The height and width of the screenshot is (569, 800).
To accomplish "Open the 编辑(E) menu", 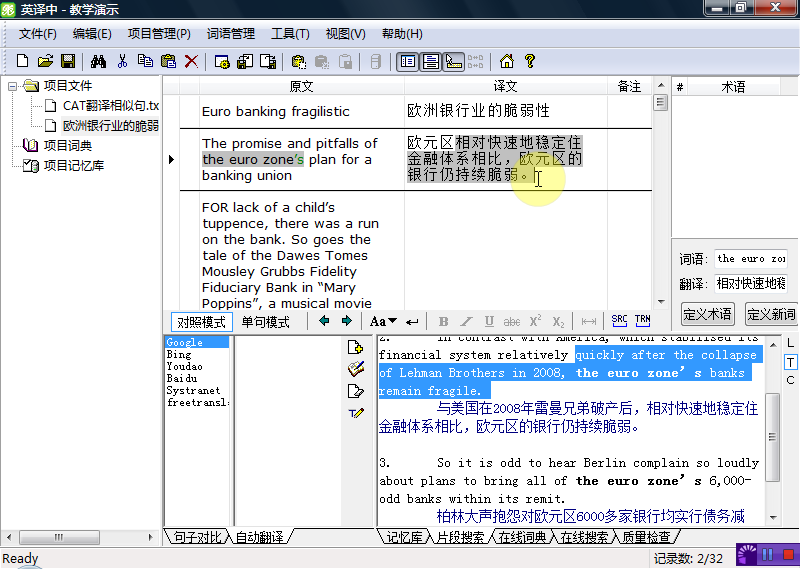I will tap(92, 34).
